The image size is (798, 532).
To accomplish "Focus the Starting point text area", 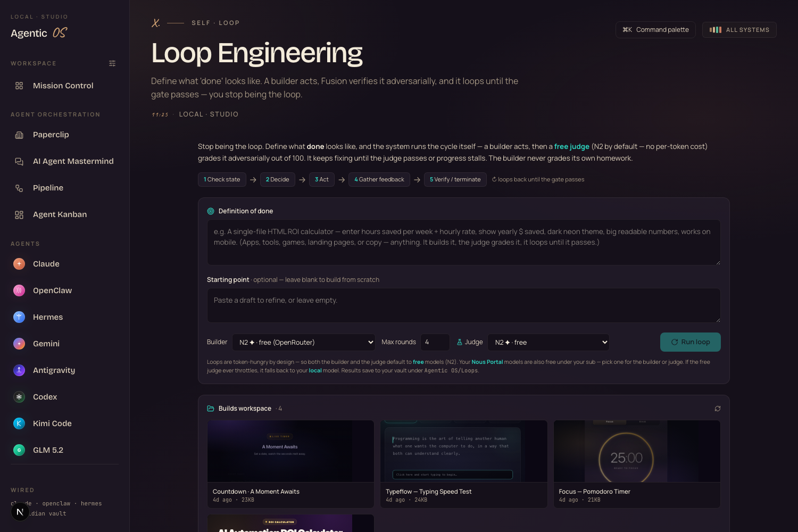I will (x=464, y=305).
